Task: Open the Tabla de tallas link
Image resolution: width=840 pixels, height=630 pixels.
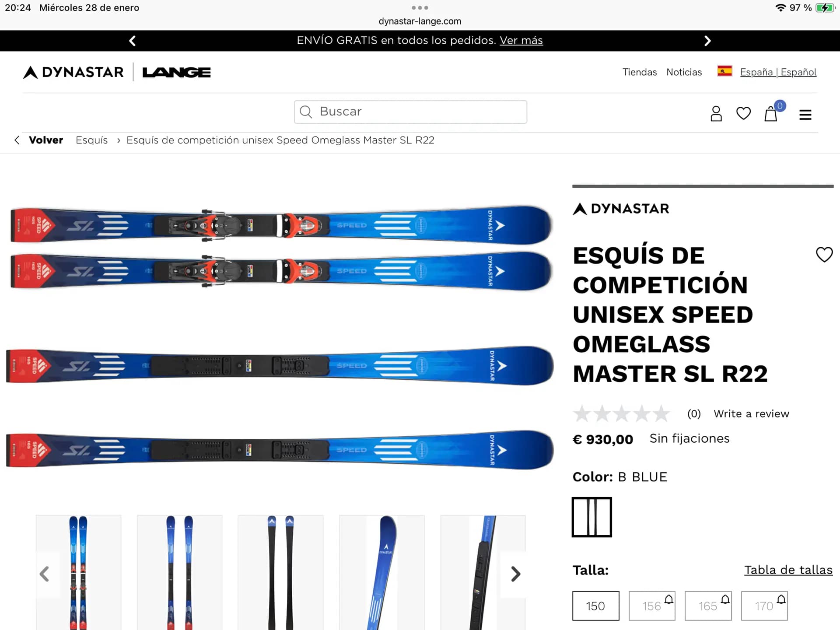Action: click(788, 570)
